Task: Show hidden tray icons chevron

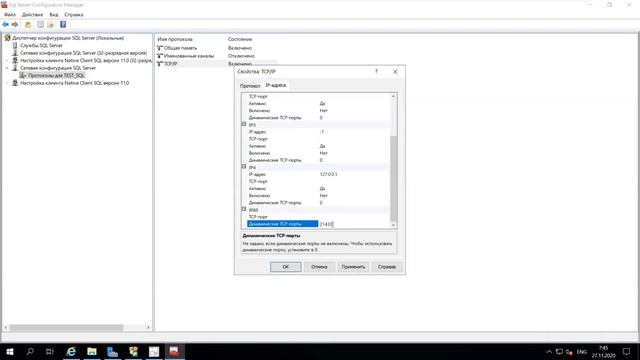Action: (x=549, y=351)
